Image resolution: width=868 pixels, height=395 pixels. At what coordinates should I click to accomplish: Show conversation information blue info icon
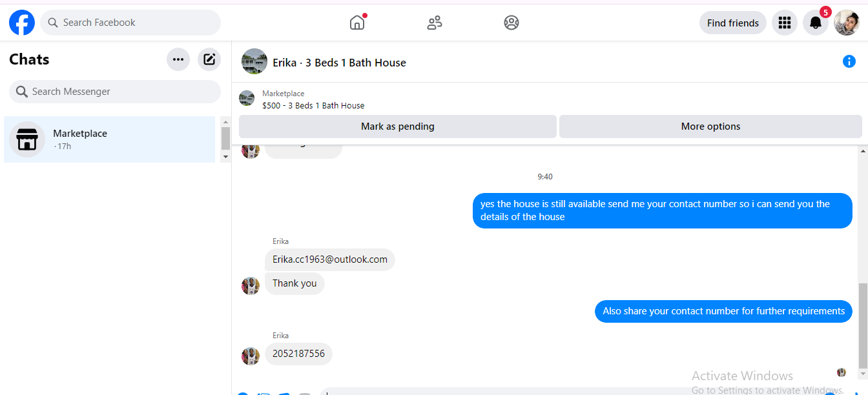coord(849,61)
